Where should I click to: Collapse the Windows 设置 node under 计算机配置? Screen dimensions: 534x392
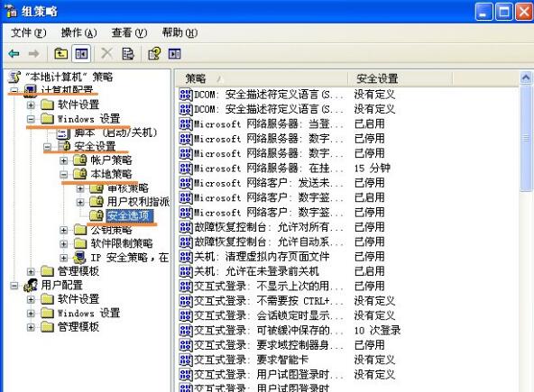pyautogui.click(x=31, y=119)
